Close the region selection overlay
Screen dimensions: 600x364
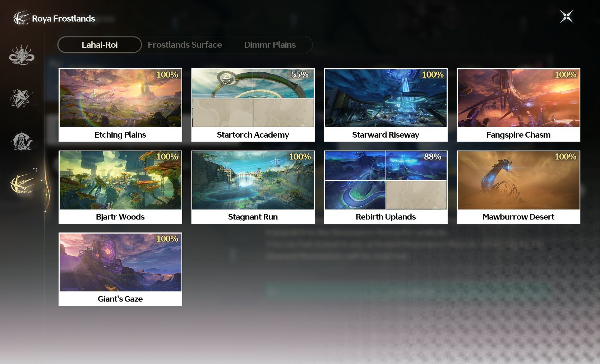click(x=567, y=17)
